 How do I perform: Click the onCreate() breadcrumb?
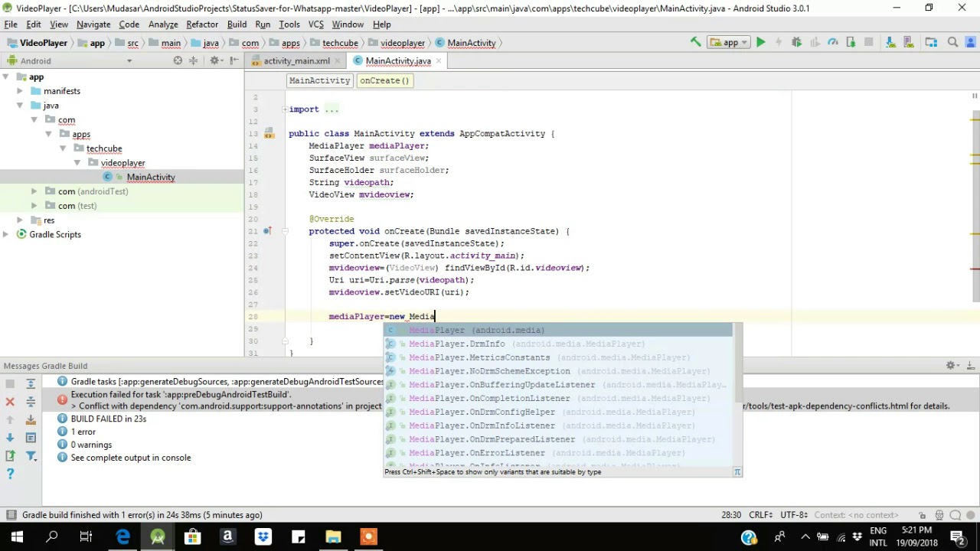coord(384,80)
